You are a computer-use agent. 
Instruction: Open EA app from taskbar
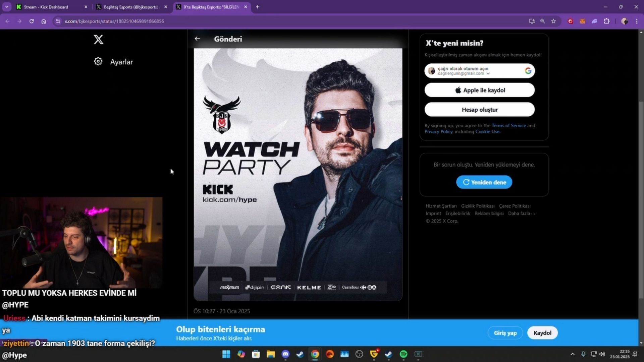coord(330,354)
